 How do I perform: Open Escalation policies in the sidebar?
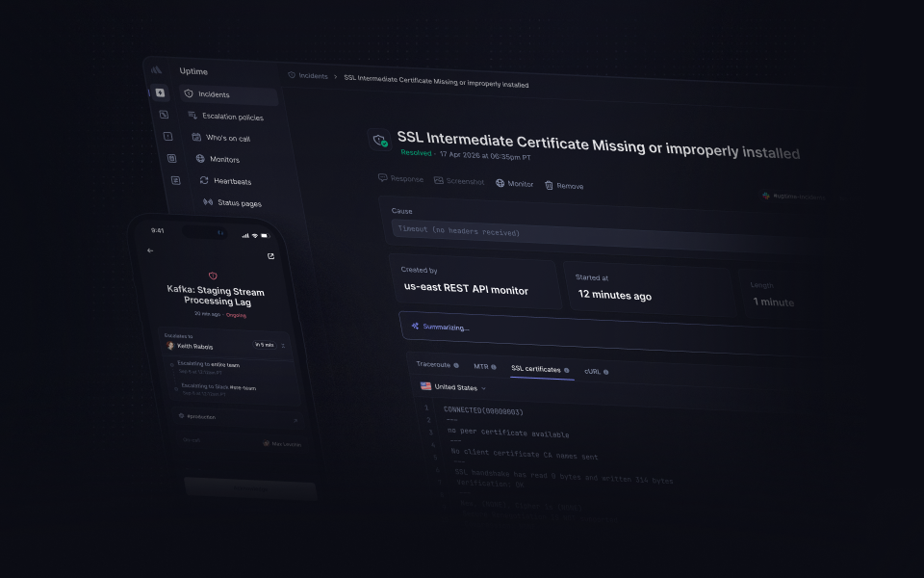click(233, 117)
